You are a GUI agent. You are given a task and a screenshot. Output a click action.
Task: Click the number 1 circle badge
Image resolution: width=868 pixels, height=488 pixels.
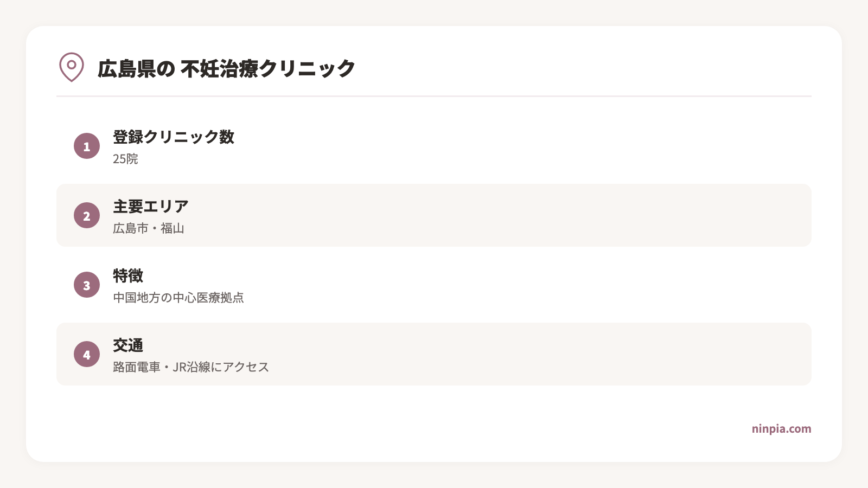coord(87,146)
